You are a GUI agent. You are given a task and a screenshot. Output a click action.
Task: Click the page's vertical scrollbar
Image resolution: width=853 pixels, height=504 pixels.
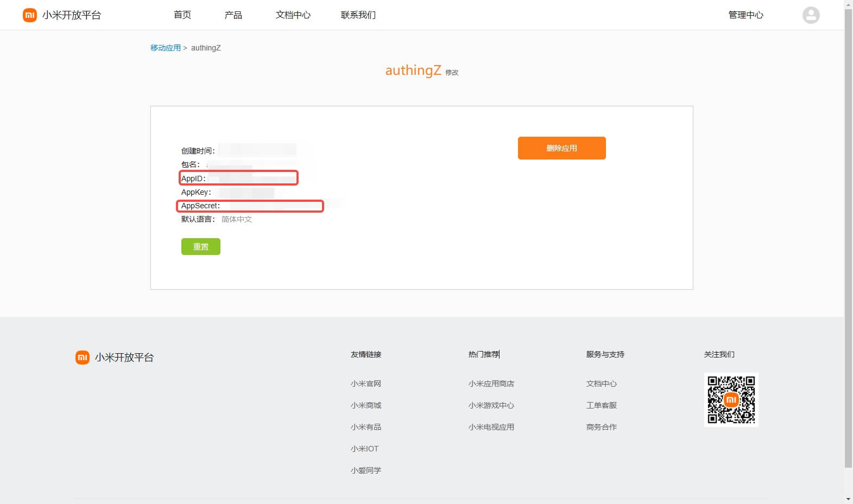pyautogui.click(x=848, y=239)
